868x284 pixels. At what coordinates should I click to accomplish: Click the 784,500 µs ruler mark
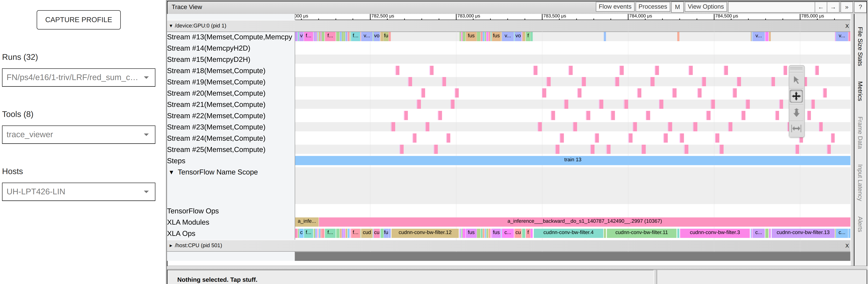(x=726, y=16)
